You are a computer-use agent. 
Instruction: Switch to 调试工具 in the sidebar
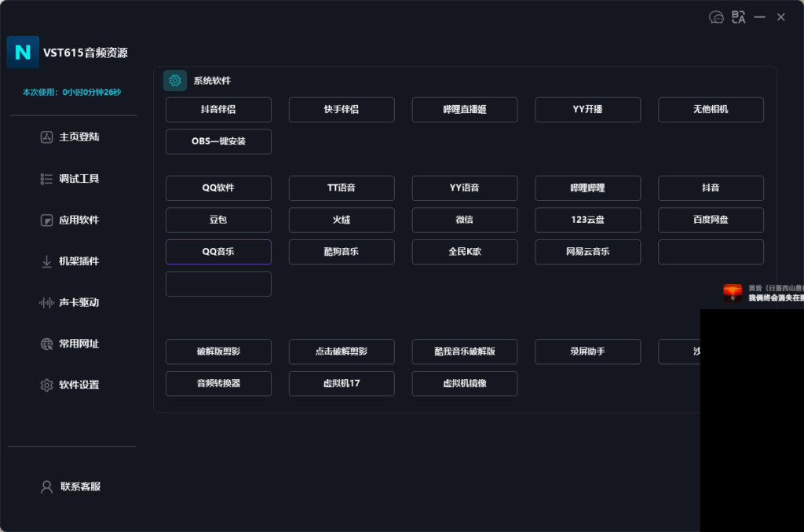click(70, 178)
